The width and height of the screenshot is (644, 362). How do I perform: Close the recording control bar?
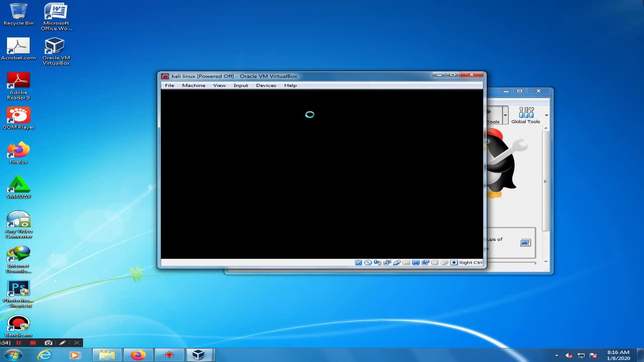(x=76, y=343)
